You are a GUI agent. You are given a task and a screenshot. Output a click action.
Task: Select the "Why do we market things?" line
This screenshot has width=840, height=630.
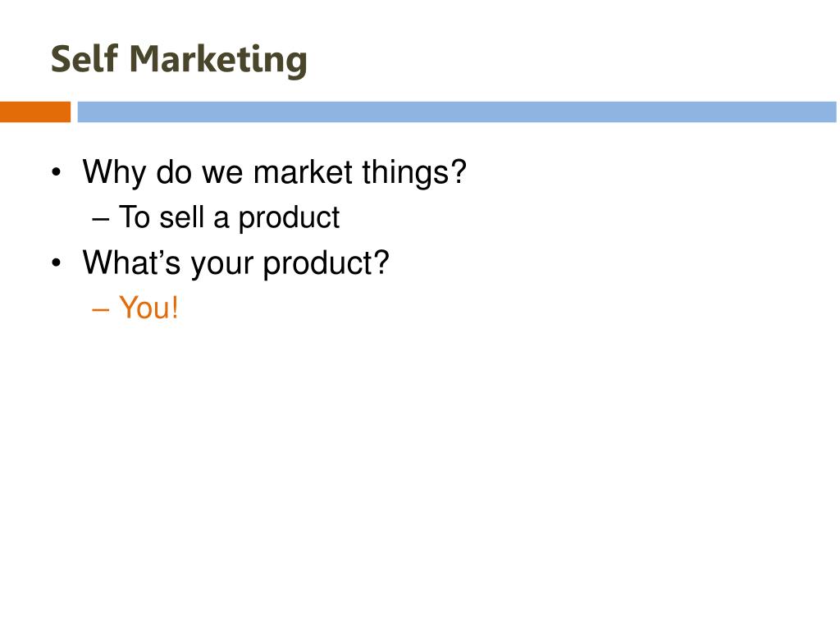coord(274,172)
